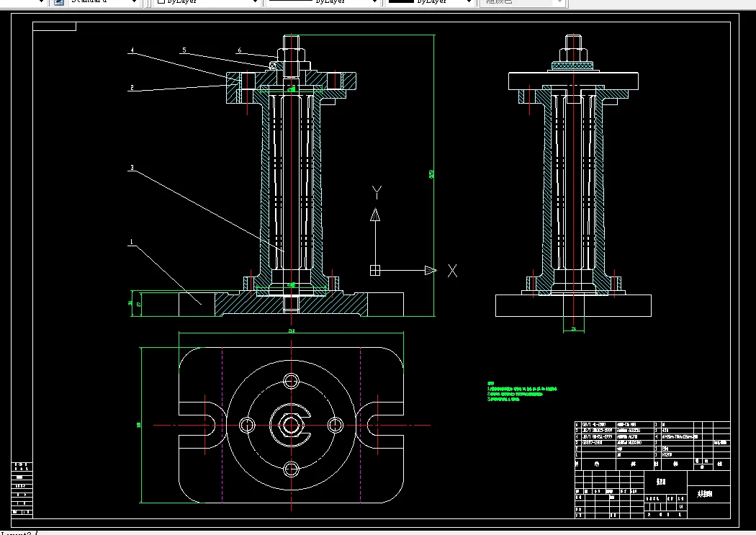Click part balloon label "1"
The width and height of the screenshot is (756, 535).
131,242
